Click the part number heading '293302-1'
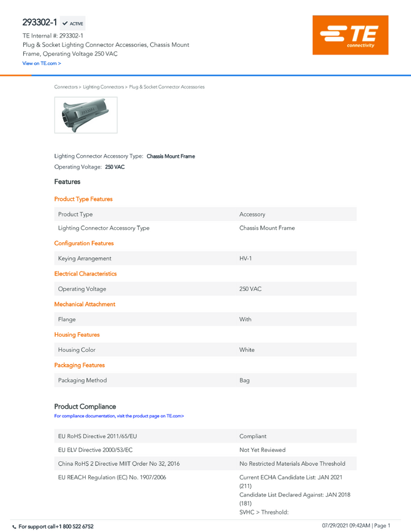This screenshot has width=411, height=532. (x=39, y=23)
